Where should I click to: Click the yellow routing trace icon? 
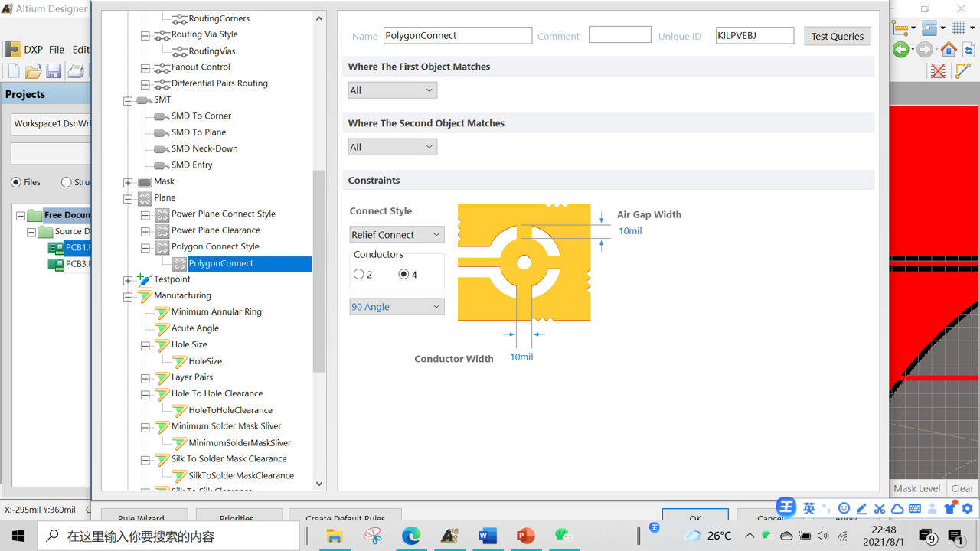tap(962, 70)
